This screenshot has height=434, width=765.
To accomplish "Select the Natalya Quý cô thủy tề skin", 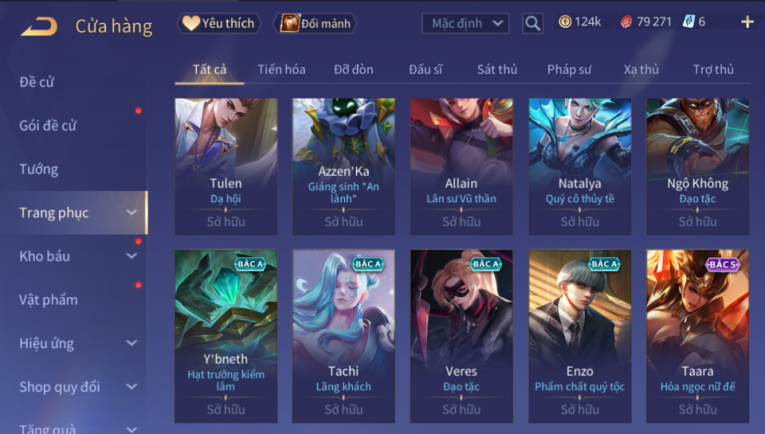I will [x=580, y=167].
